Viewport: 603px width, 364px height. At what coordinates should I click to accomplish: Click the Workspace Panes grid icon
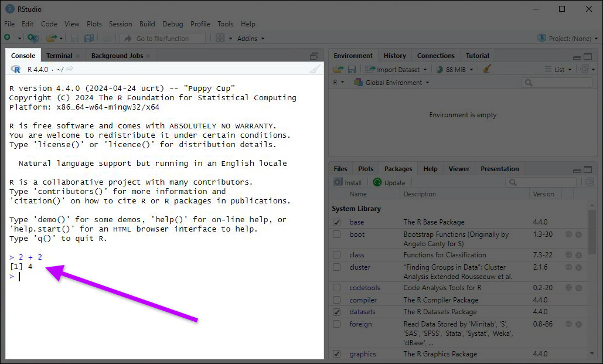pos(220,38)
